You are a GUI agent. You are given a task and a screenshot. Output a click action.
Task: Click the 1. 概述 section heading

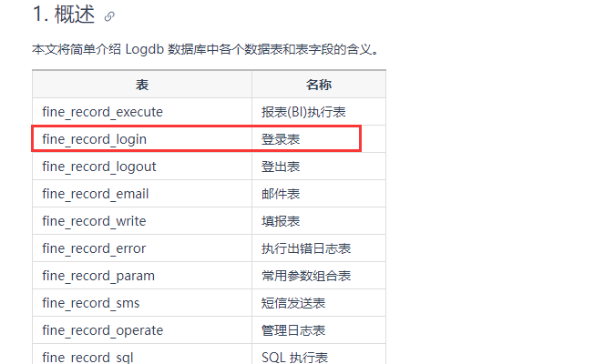(64, 15)
